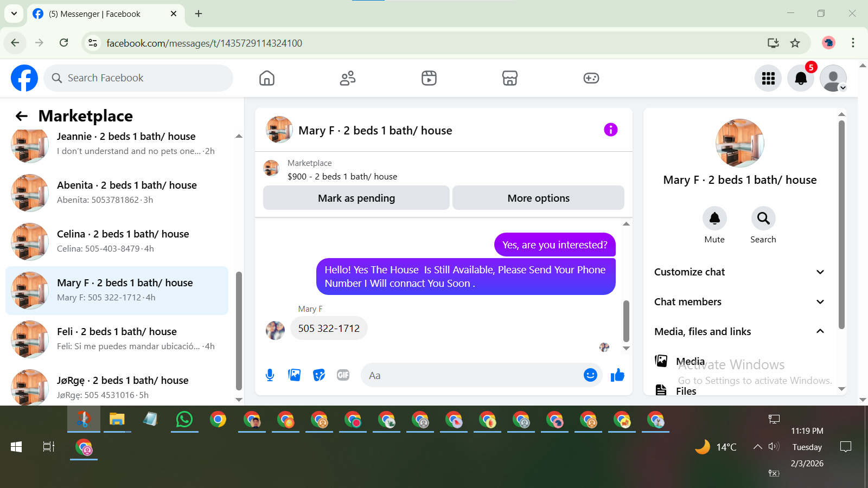Click conversation list scrollbar thumb

239,331
